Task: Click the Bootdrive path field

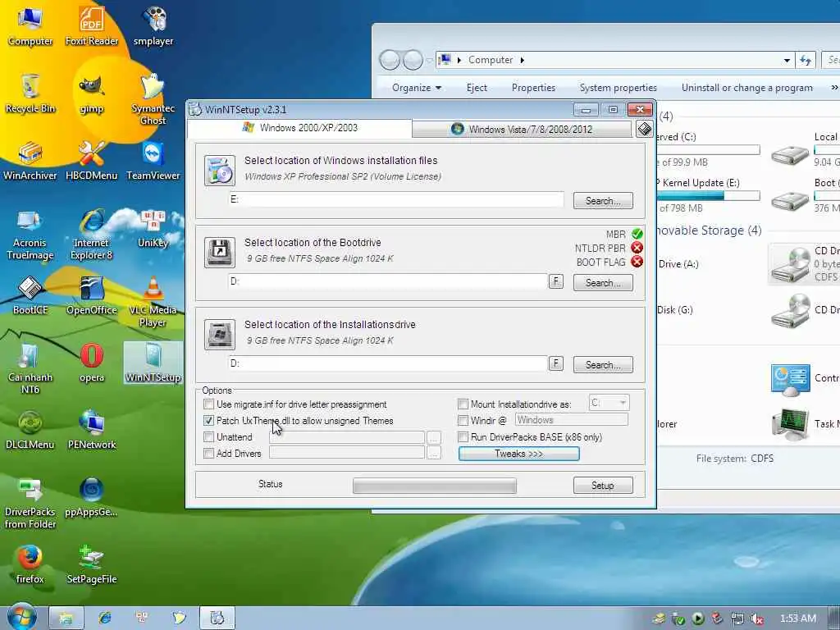Action: (388, 281)
